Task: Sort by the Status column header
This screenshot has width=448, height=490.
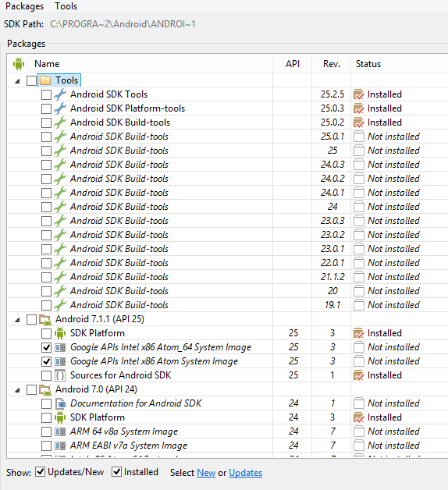Action: click(x=368, y=64)
